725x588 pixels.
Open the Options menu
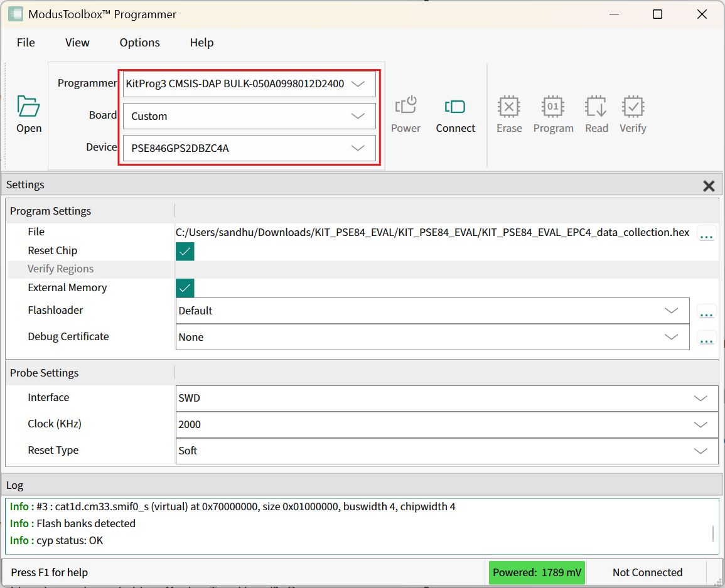click(x=139, y=43)
